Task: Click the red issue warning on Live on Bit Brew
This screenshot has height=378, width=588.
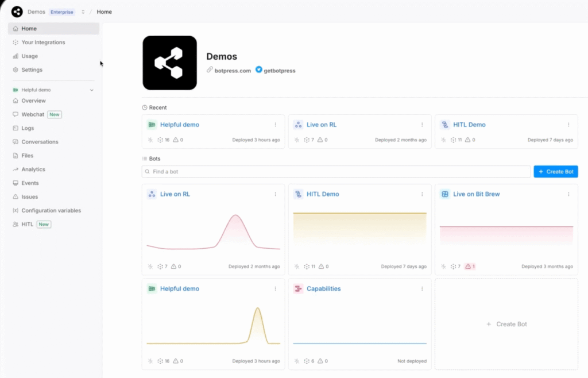Action: [470, 266]
